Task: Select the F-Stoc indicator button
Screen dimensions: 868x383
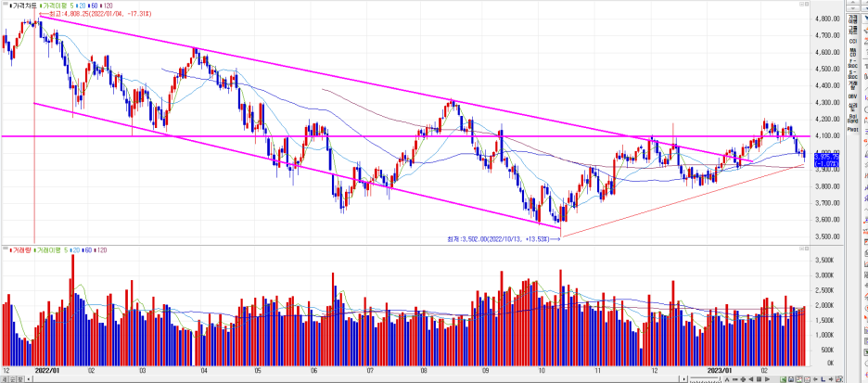Action: tap(852, 64)
